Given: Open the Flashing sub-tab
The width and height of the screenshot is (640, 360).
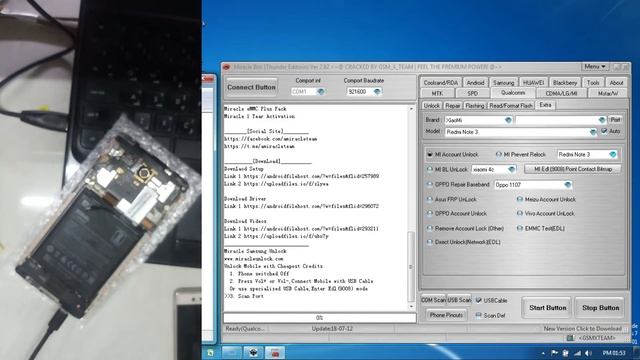Looking at the screenshot, I should click(475, 106).
